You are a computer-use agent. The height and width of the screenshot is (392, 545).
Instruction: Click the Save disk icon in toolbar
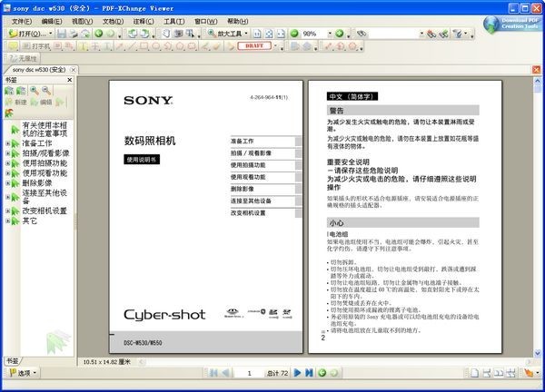tap(62, 34)
